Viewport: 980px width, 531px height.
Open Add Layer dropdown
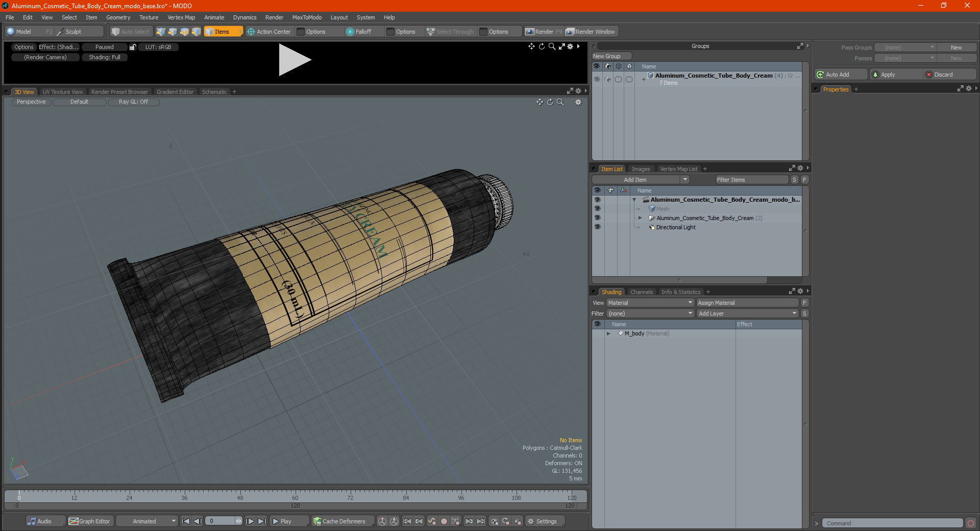pos(748,313)
